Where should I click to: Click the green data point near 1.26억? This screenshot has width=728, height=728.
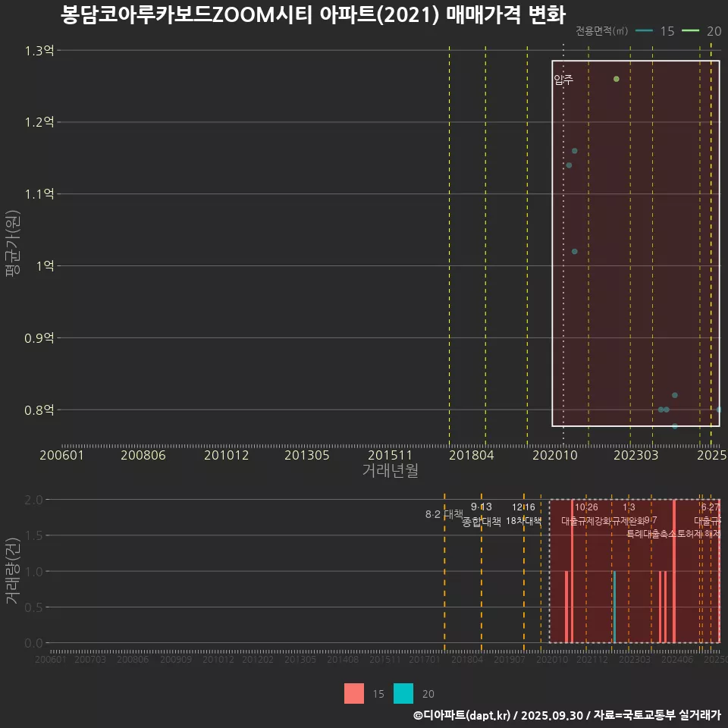617,79
